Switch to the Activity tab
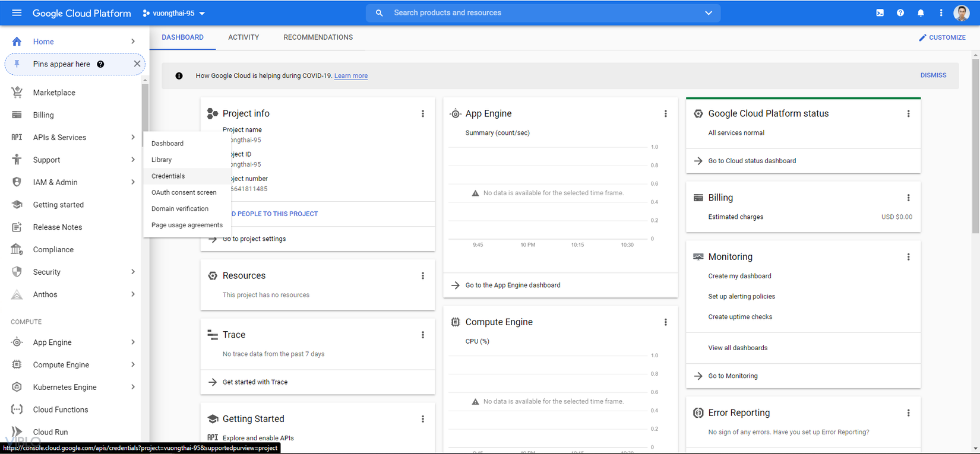 (x=244, y=37)
